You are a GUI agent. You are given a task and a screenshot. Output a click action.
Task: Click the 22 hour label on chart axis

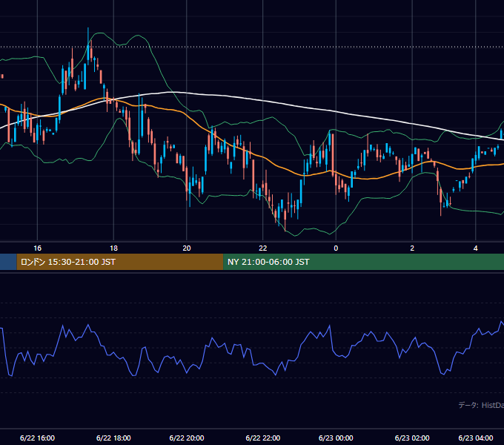[263, 248]
